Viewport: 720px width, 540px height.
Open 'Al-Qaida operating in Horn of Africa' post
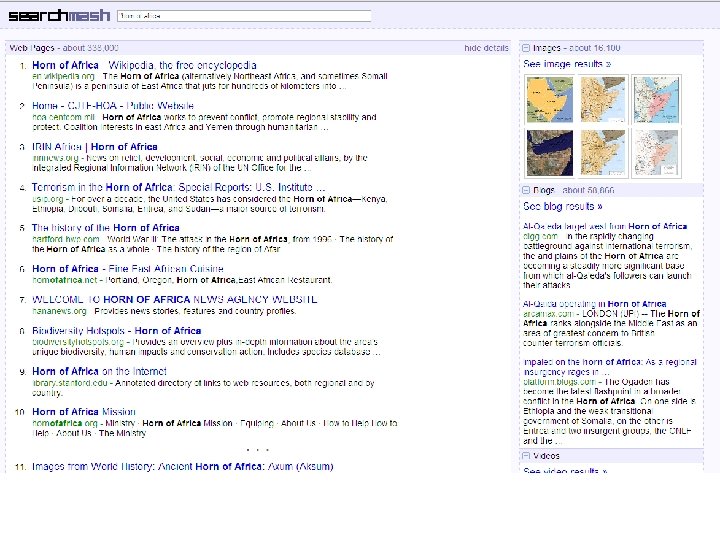pos(595,304)
